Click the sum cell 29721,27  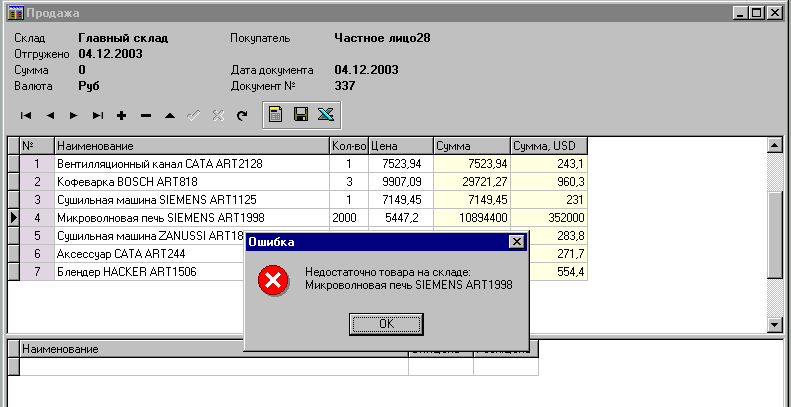click(x=472, y=182)
